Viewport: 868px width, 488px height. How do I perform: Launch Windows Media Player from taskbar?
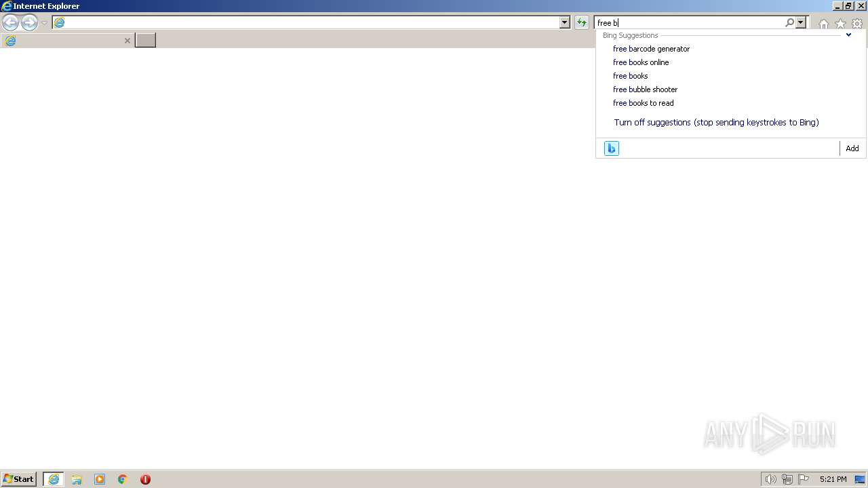[x=100, y=479]
